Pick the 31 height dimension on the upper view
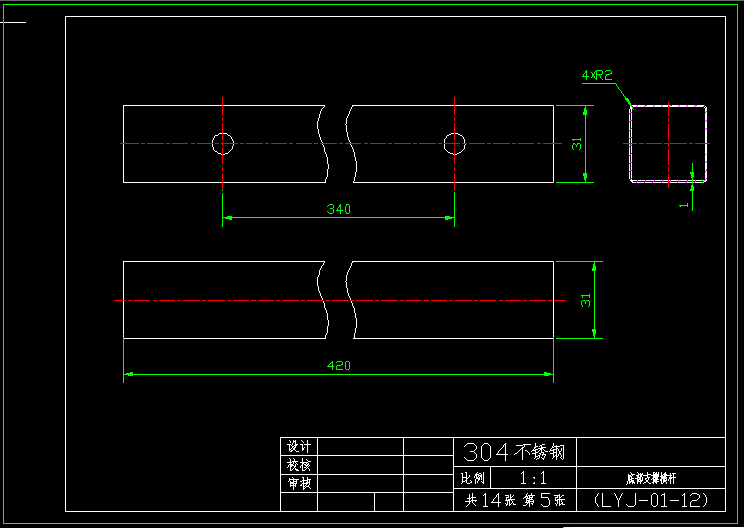The height and width of the screenshot is (528, 744). pyautogui.click(x=577, y=144)
